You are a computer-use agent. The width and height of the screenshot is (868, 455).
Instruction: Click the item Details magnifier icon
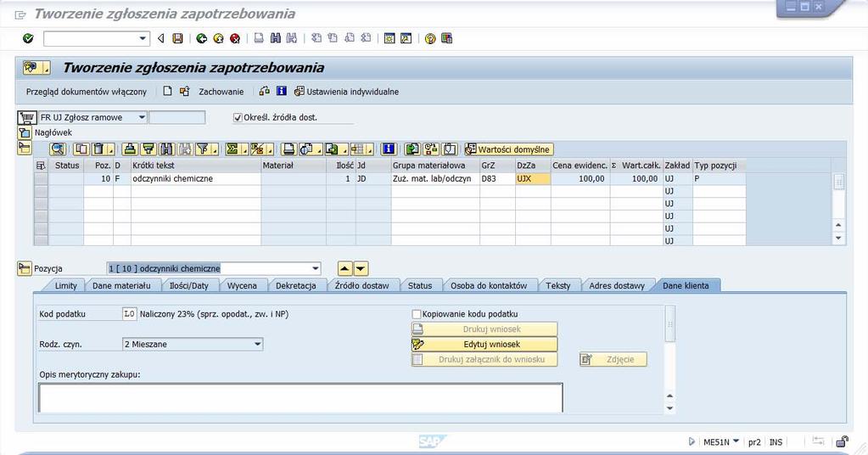(58, 149)
